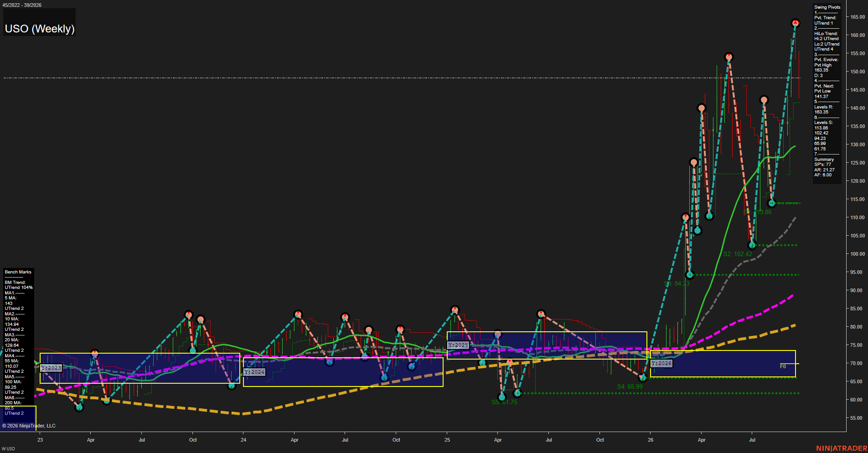The image size is (868, 453).
Task: Click the 55 MA: line in Bench Marks
Action: (x=12, y=361)
